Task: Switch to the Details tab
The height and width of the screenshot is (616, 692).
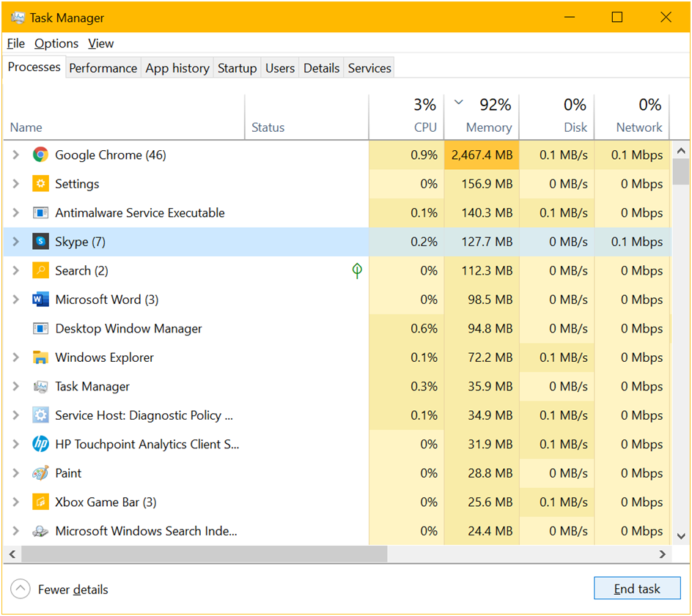Action: pyautogui.click(x=321, y=68)
